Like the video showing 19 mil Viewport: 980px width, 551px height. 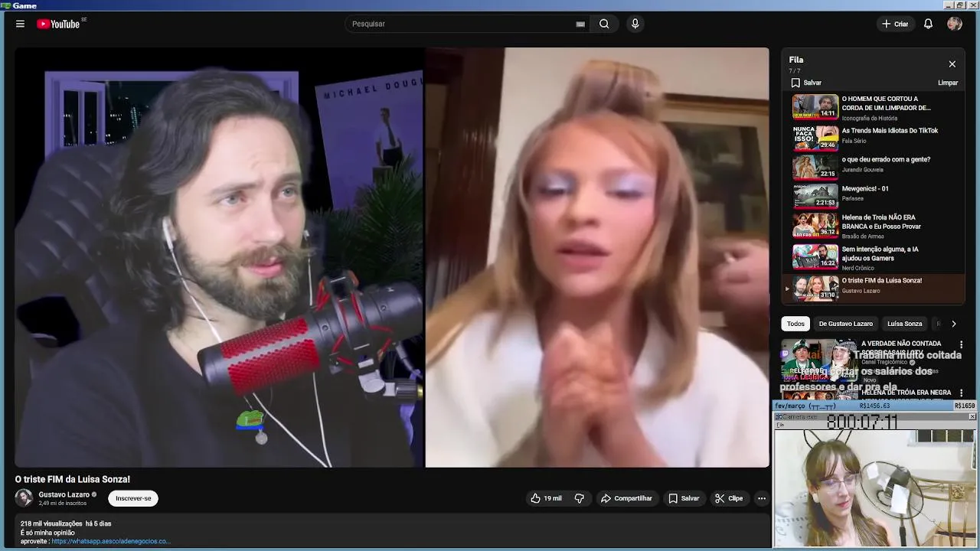[x=546, y=498]
